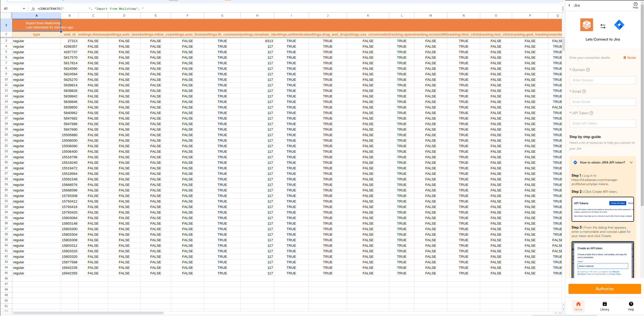Screen dimensions: 644x316
Task: Open Help in the sidebar's top corner
Action: (x=635, y=5)
